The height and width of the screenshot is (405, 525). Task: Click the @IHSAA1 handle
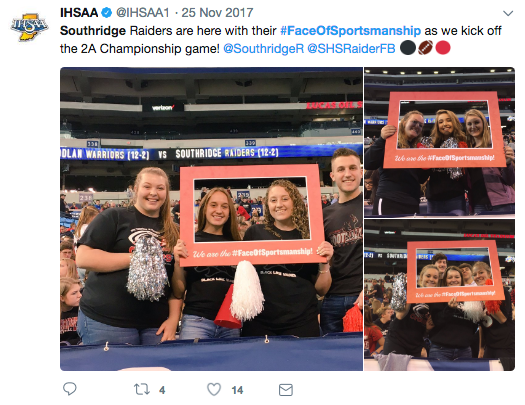(143, 13)
